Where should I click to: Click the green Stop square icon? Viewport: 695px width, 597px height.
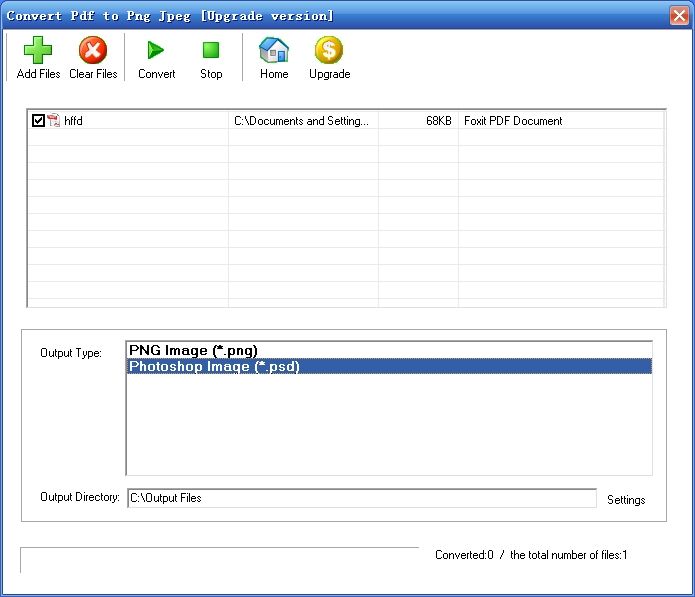click(211, 51)
